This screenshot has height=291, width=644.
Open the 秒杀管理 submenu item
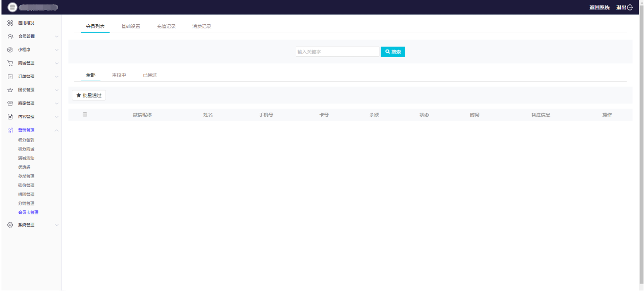[26, 176]
